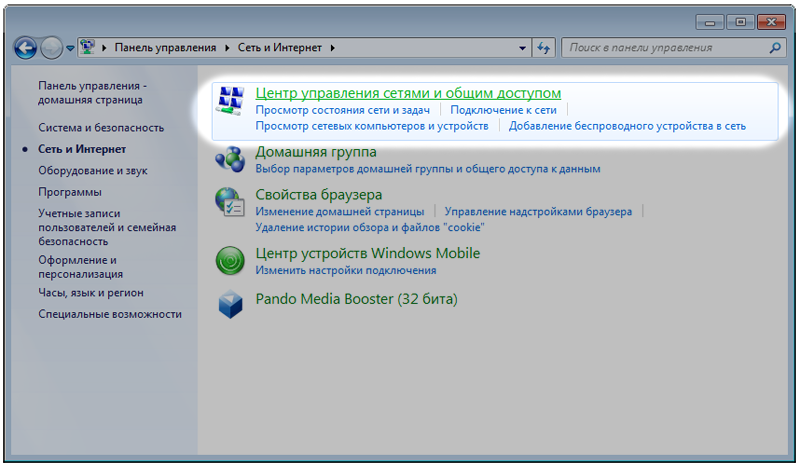Expand the address bar history dropdown
The height and width of the screenshot is (466, 800).
pyautogui.click(x=524, y=47)
